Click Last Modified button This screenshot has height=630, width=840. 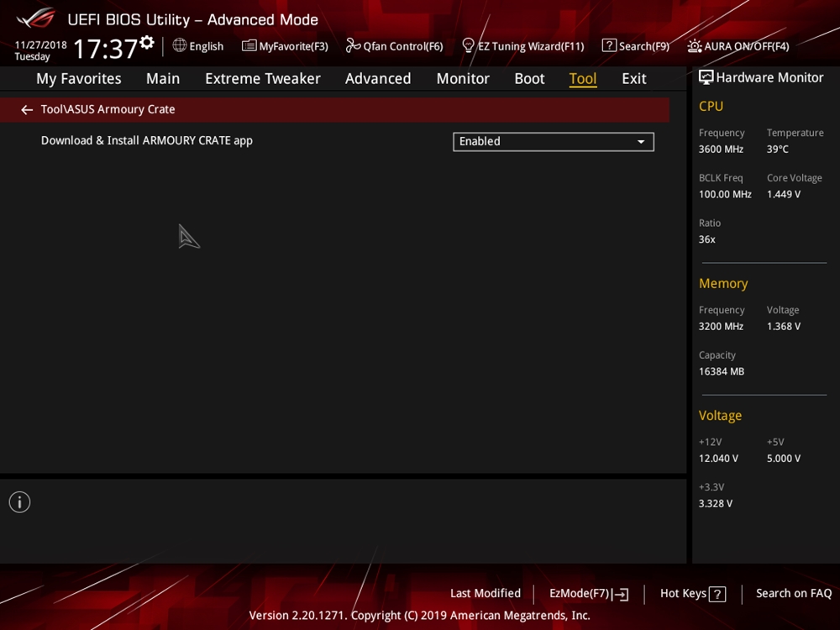point(486,593)
